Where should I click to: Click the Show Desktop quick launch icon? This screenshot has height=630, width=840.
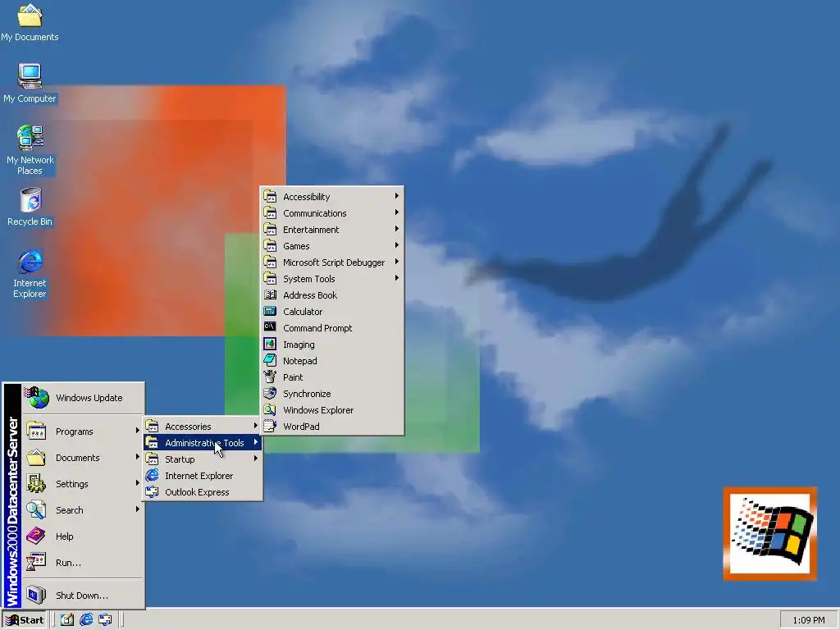coord(67,620)
